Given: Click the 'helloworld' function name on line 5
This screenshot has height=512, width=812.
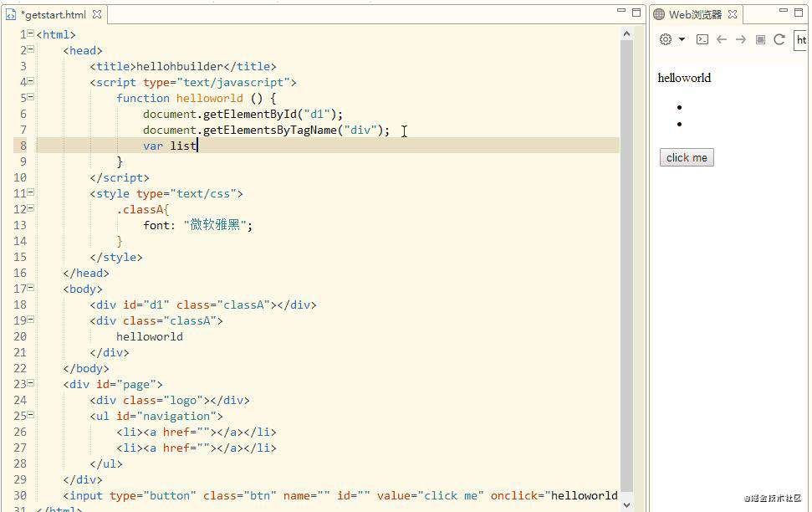Looking at the screenshot, I should (210, 98).
